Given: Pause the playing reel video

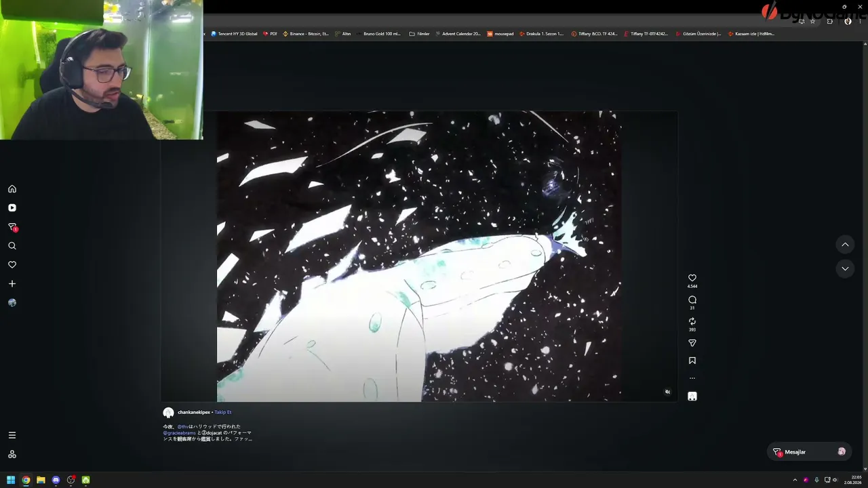Looking at the screenshot, I should coord(418,256).
